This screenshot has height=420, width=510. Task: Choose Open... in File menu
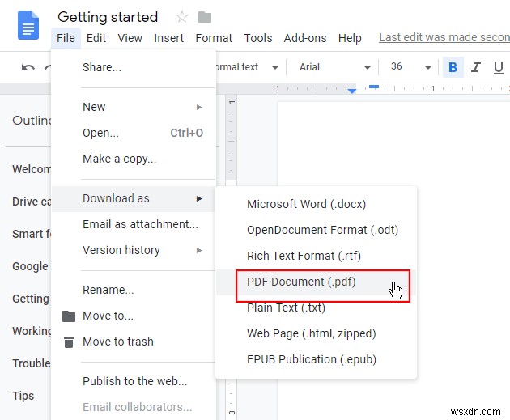click(x=134, y=133)
